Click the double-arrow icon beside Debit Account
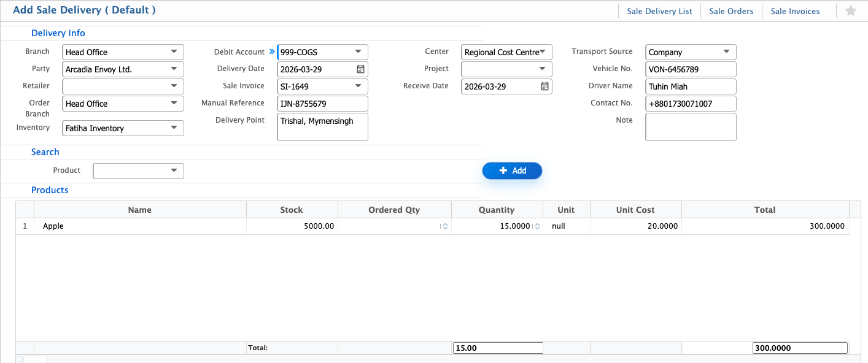Image resolution: width=868 pixels, height=363 pixels. click(x=272, y=52)
